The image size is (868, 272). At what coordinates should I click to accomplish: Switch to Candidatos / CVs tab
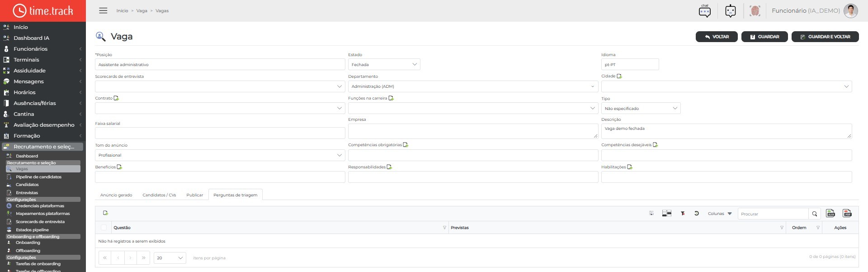(x=159, y=195)
